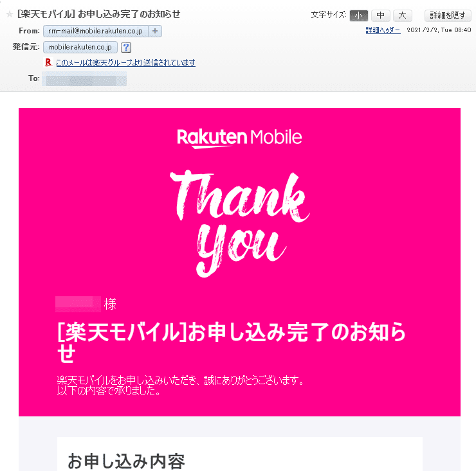Viewport: 476px width, 471px height.
Task: Click the date 2021/2/2 Tue 08:40
Action: coord(439,30)
